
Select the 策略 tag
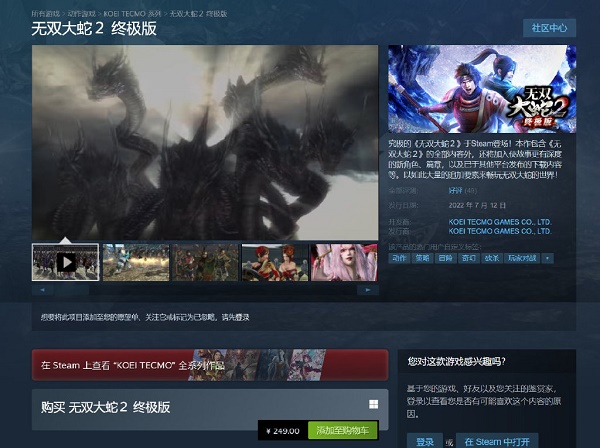[424, 258]
